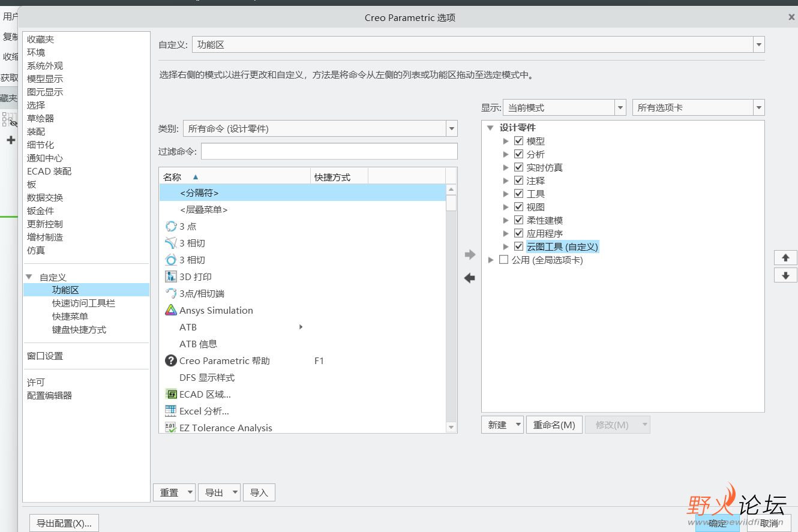Select the EZ Tolerance Analysis icon
Image resolution: width=798 pixels, height=532 pixels.
(x=170, y=428)
